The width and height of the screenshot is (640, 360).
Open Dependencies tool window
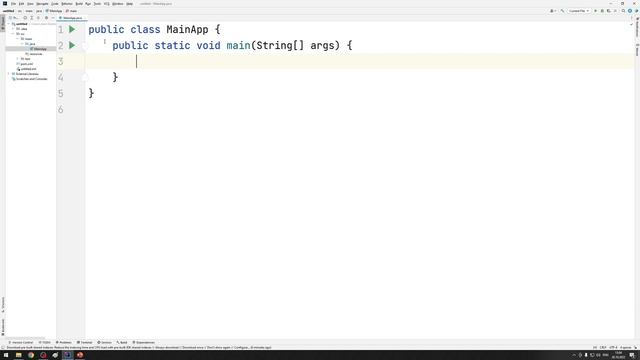tap(144, 342)
